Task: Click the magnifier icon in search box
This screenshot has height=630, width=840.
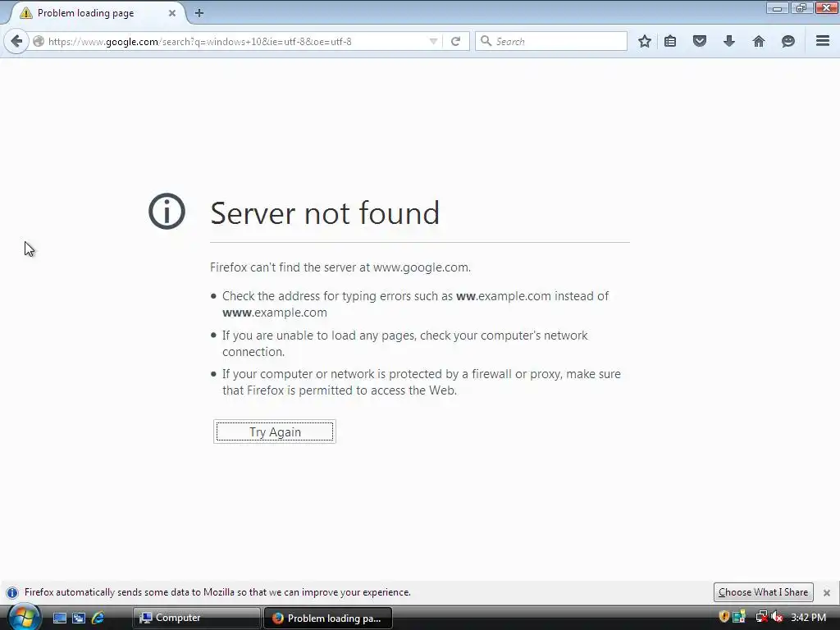Action: click(486, 41)
